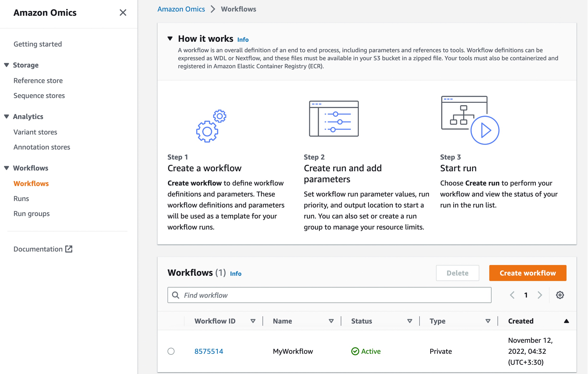588x374 pixels.
Task: Collapse the How it works section
Action: 170,39
